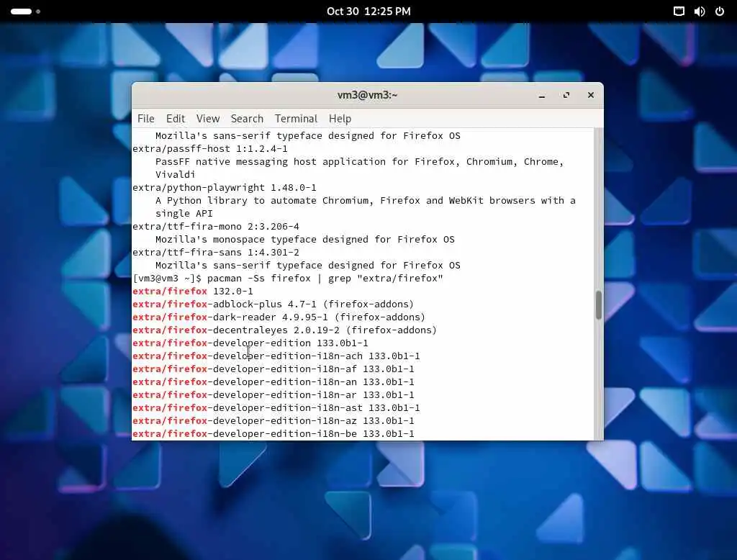The image size is (737, 560).
Task: Click the "PassFF native messaging host" description line
Action: coord(360,162)
